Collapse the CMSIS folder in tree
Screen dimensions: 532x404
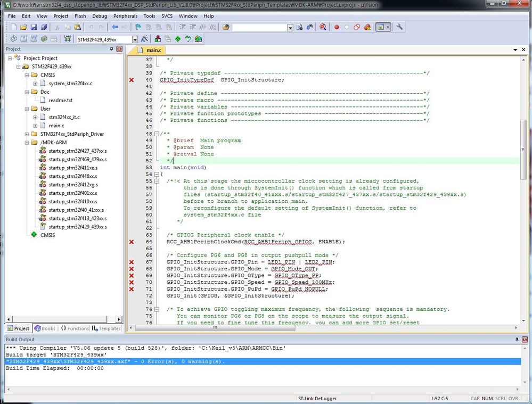click(27, 75)
